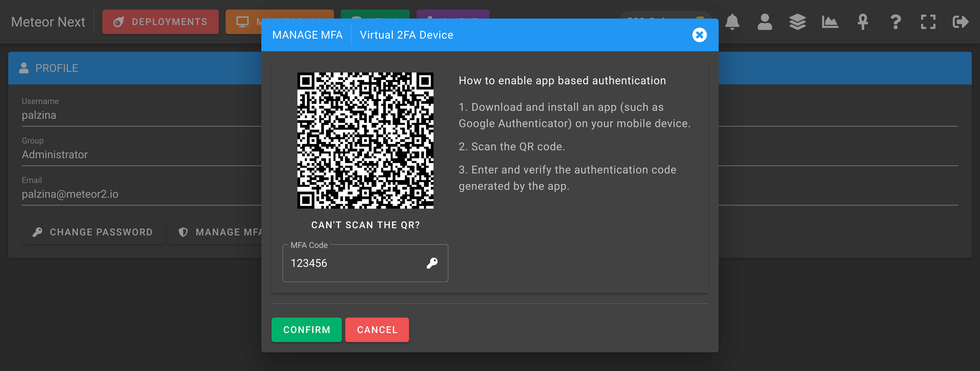
Task: Click the key icon on Change Password
Action: click(x=37, y=232)
